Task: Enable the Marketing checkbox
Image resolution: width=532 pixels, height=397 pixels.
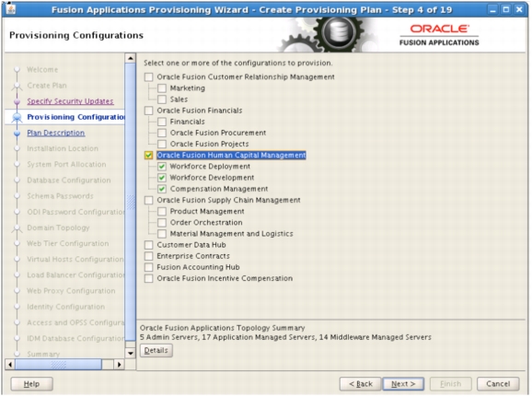Action: [162, 88]
